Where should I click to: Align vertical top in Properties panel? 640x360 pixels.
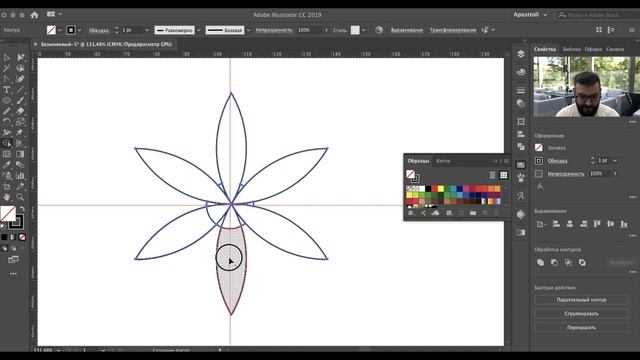(597, 224)
